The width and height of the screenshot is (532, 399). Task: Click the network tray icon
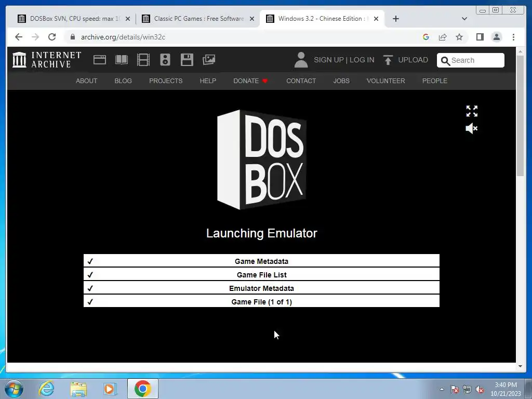click(x=467, y=389)
